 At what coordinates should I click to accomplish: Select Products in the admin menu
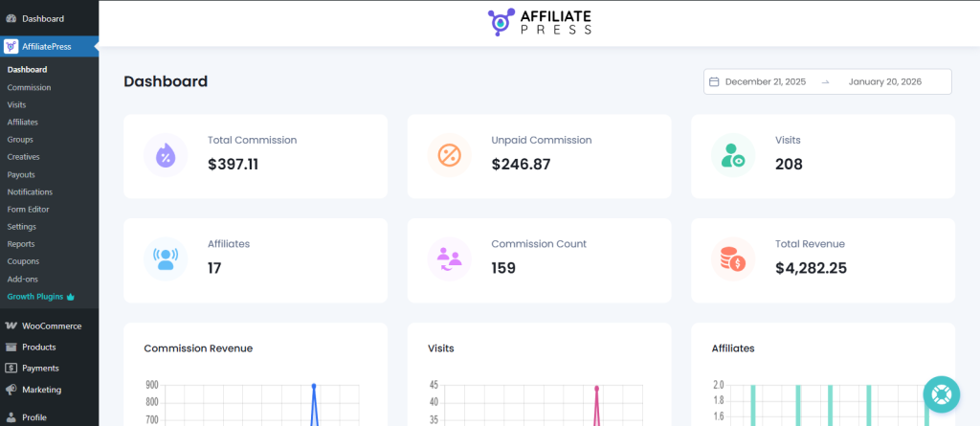[38, 348]
